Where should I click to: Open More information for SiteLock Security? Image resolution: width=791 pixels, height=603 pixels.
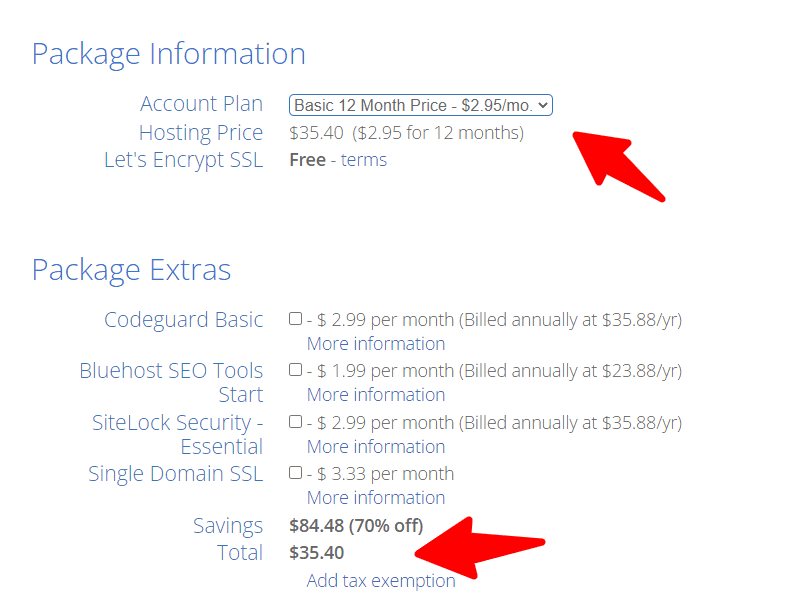point(376,447)
